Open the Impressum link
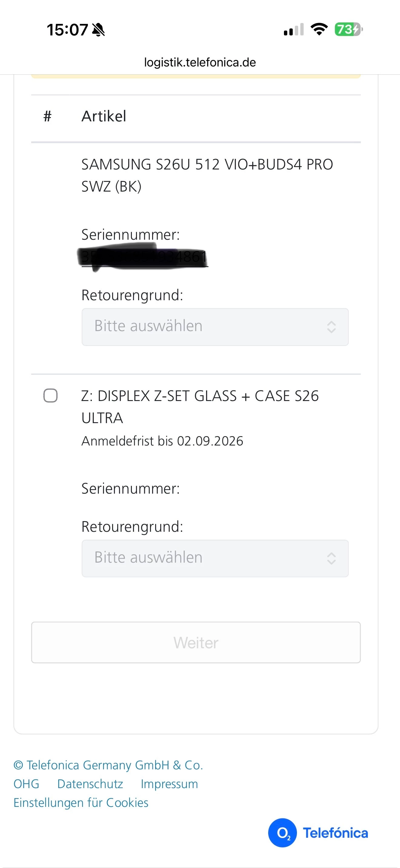400x868 pixels. [169, 784]
